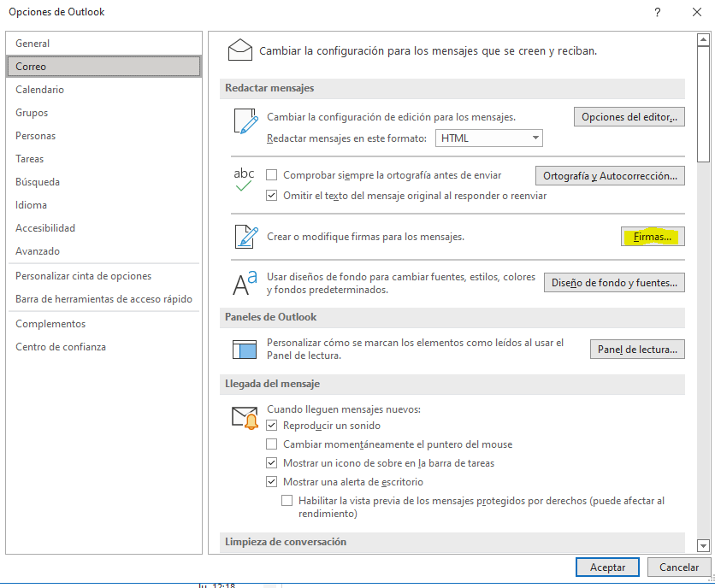Screen dimensions: 715x588
Task: Confirm with the Aceptar button
Action: coord(607,567)
